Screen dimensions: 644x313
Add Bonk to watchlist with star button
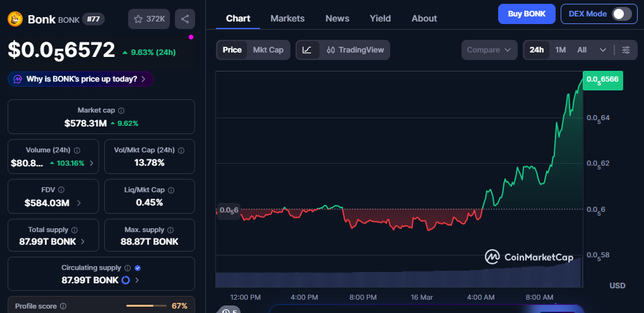pyautogui.click(x=148, y=19)
